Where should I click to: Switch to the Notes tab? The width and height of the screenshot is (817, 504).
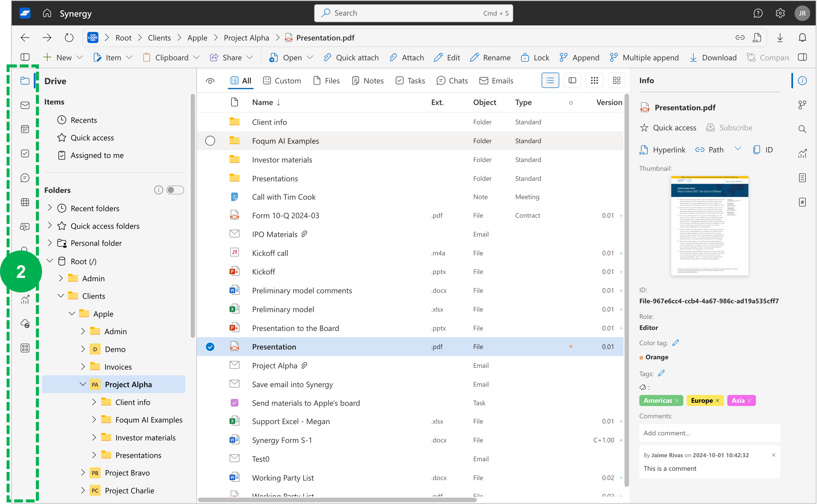tap(368, 81)
